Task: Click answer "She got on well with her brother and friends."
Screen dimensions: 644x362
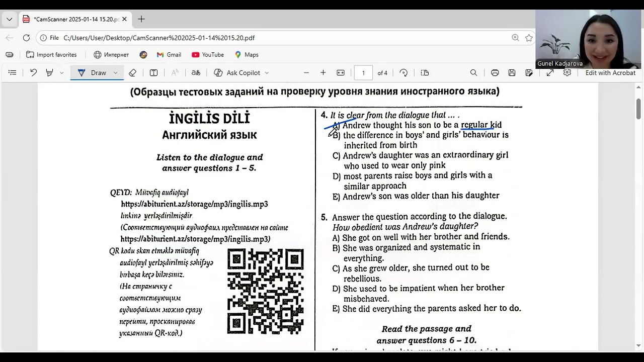Action: click(426, 237)
